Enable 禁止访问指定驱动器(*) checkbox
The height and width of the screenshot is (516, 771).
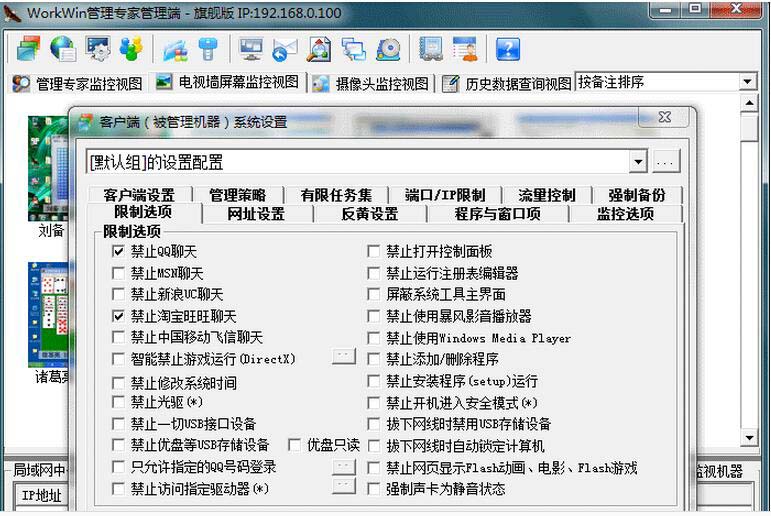click(x=118, y=488)
